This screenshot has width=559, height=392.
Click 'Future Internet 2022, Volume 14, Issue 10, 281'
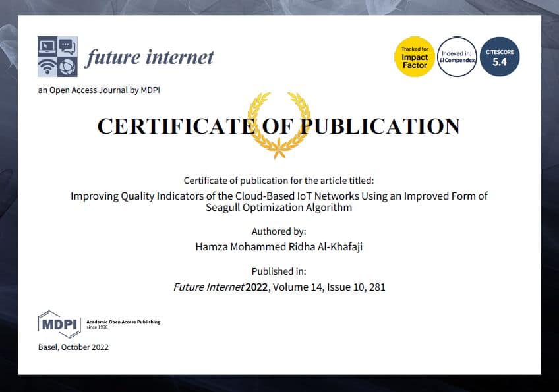[x=279, y=287]
